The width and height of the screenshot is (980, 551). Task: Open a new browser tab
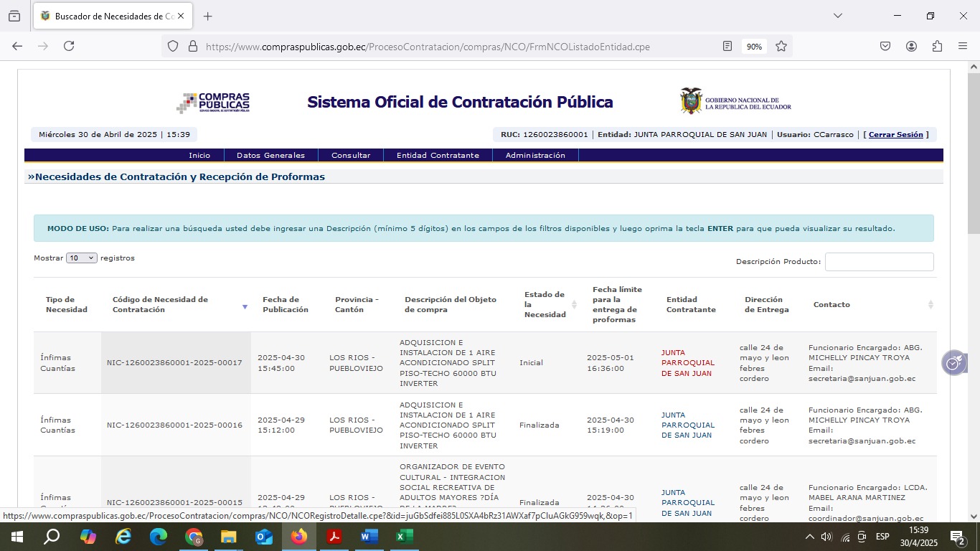pyautogui.click(x=208, y=16)
